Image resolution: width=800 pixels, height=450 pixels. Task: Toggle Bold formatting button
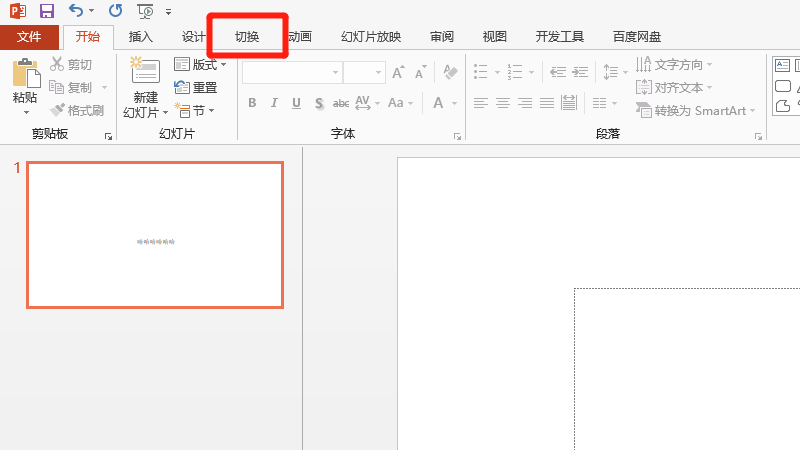pos(252,103)
